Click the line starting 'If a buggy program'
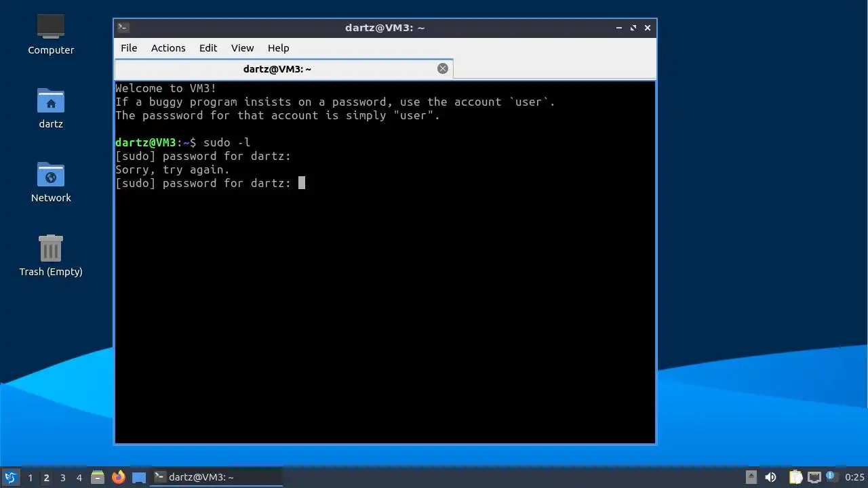This screenshot has width=868, height=488. point(336,102)
